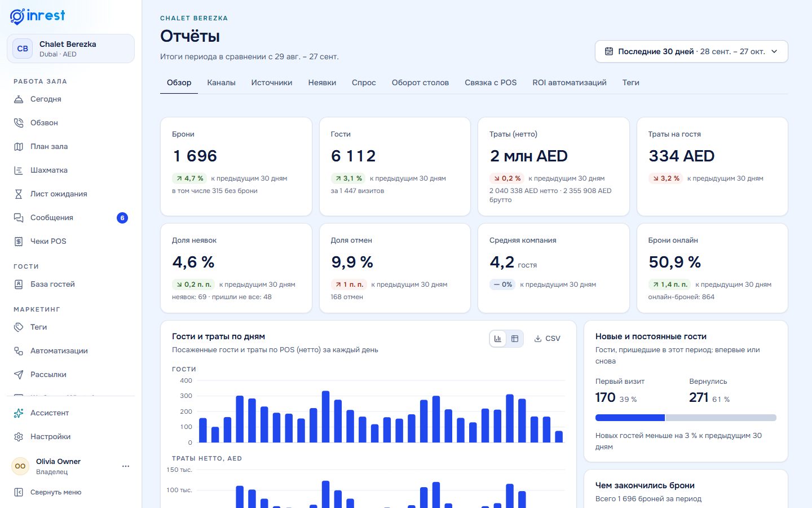812x508 pixels.
Task: Select the Неявки tab
Action: [322, 82]
